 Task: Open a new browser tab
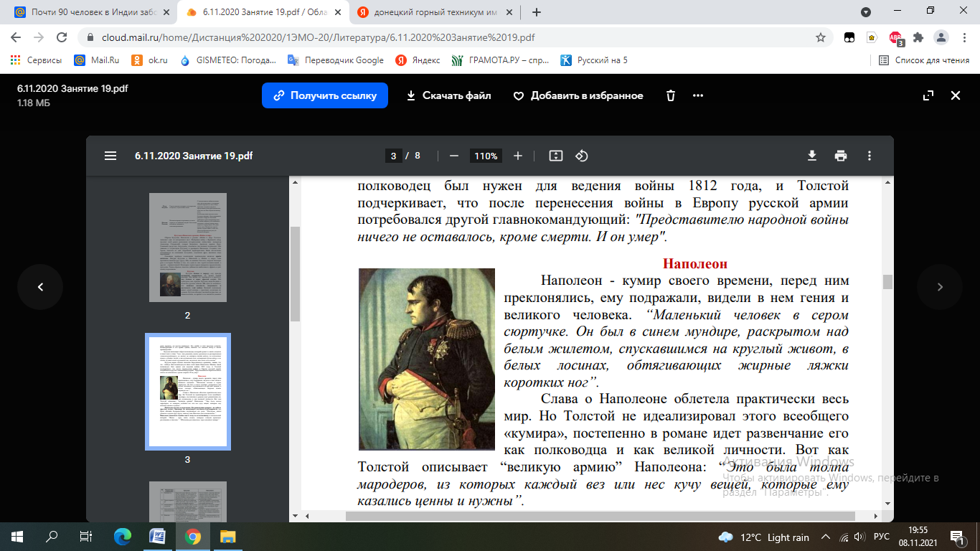tap(536, 12)
